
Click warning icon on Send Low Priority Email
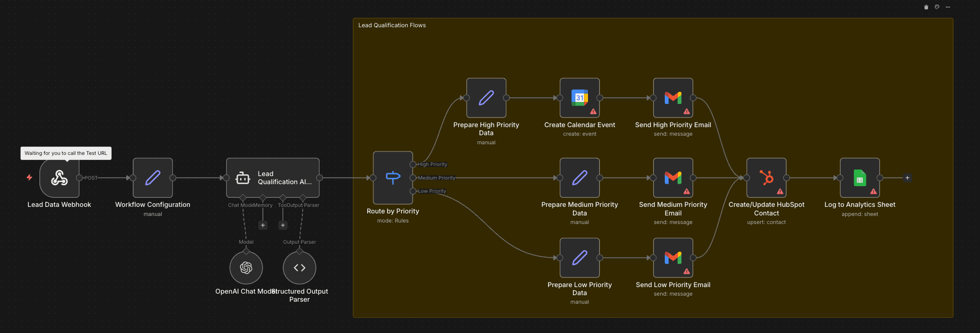[x=687, y=271]
